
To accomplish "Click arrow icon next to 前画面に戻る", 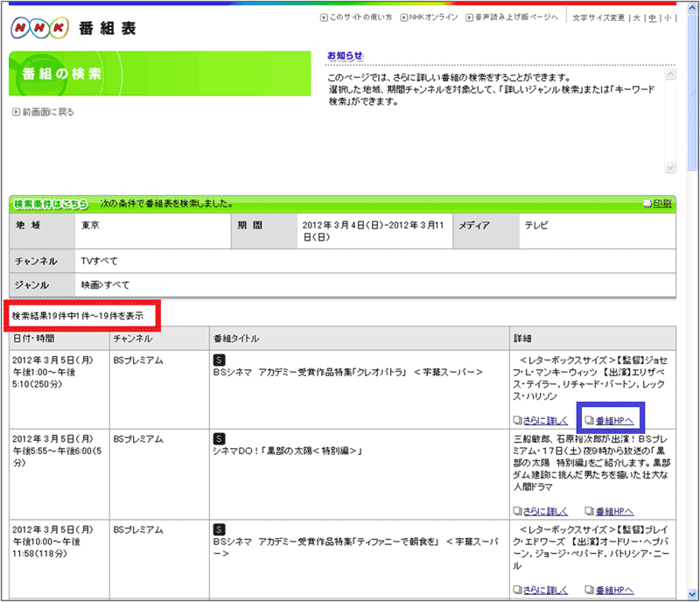I will click(x=17, y=112).
